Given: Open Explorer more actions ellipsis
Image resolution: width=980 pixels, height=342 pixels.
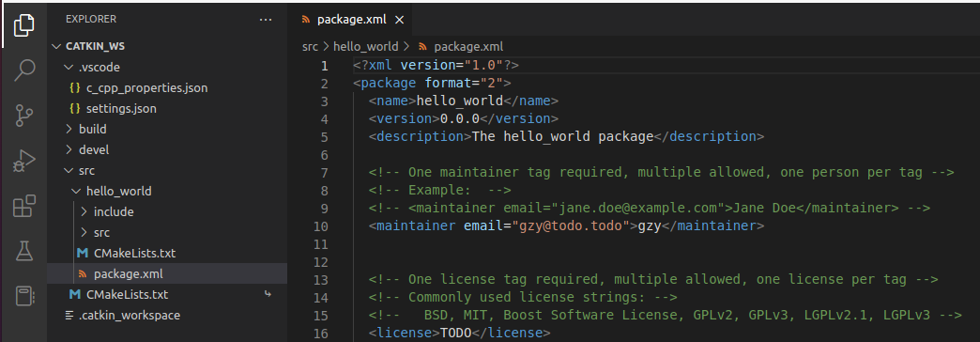Looking at the screenshot, I should (266, 20).
